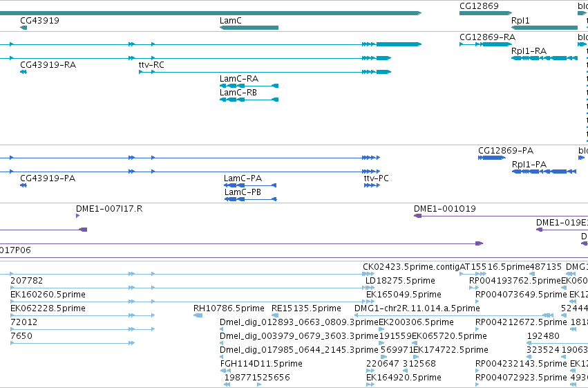Select the CG43919 gene label

(x=40, y=21)
